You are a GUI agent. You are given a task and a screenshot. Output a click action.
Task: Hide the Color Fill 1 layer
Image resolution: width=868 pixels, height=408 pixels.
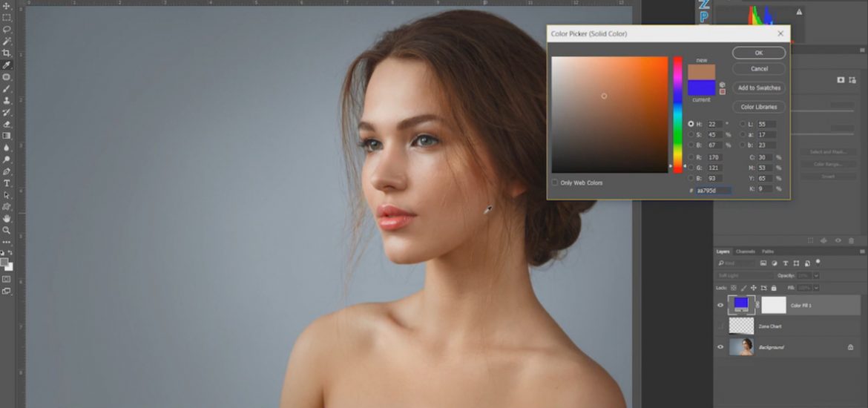(x=720, y=305)
